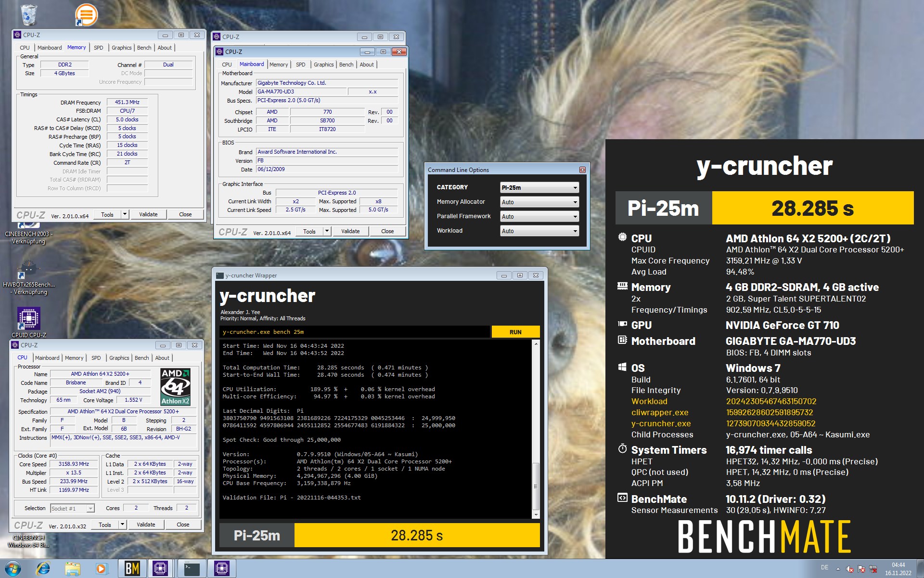
Task: Expand Tools arrow in CPU-Z Memory window
Action: (x=125, y=214)
